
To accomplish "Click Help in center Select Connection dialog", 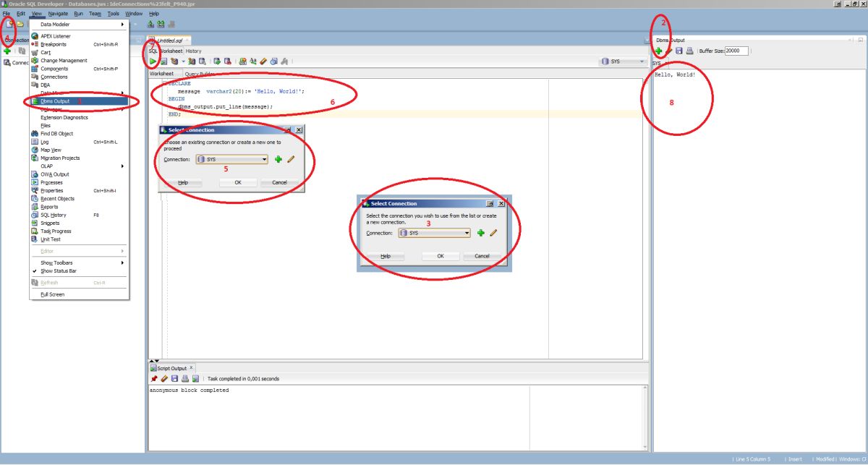I will click(x=386, y=256).
